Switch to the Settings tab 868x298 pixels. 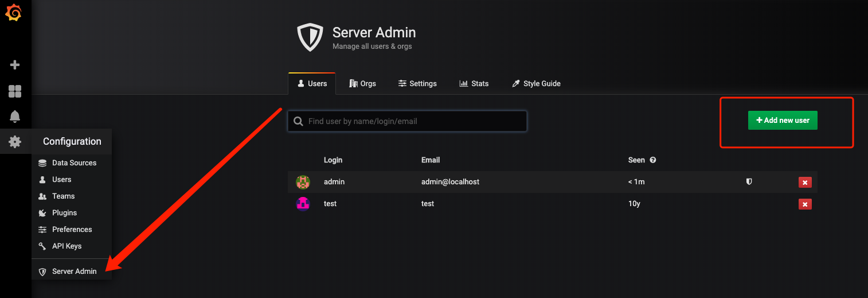click(417, 84)
